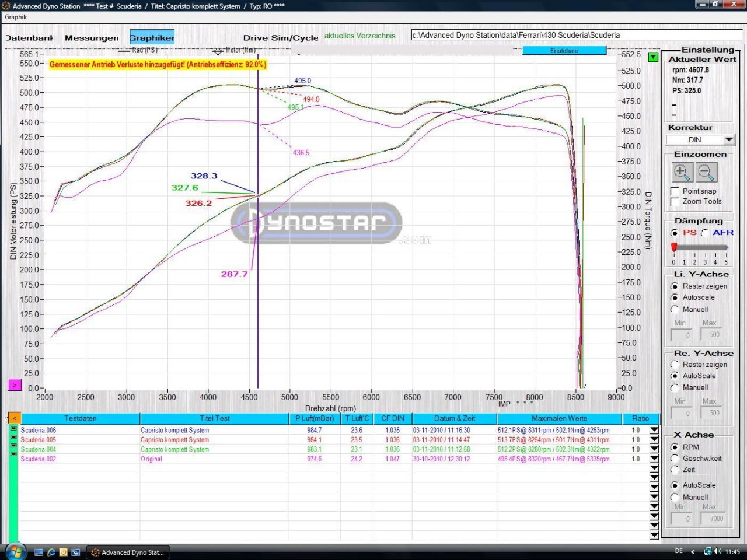Click the blue Einstellung button
747x560 pixels.
click(564, 51)
